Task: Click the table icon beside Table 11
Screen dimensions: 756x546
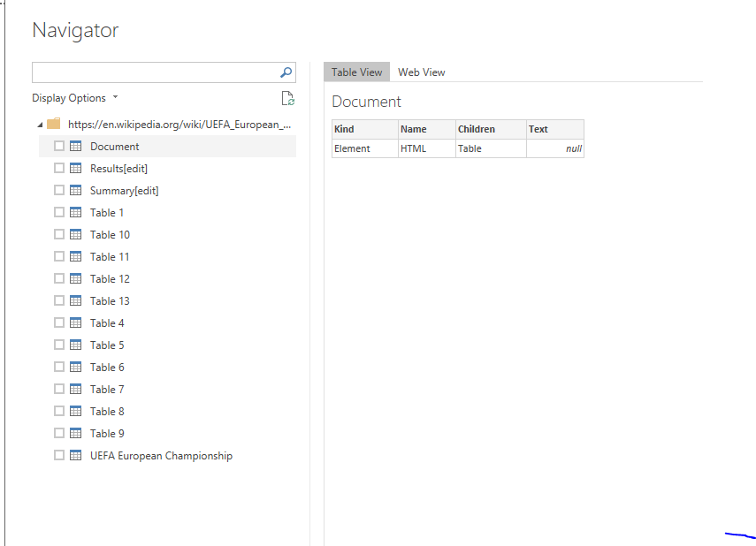Action: coord(76,257)
